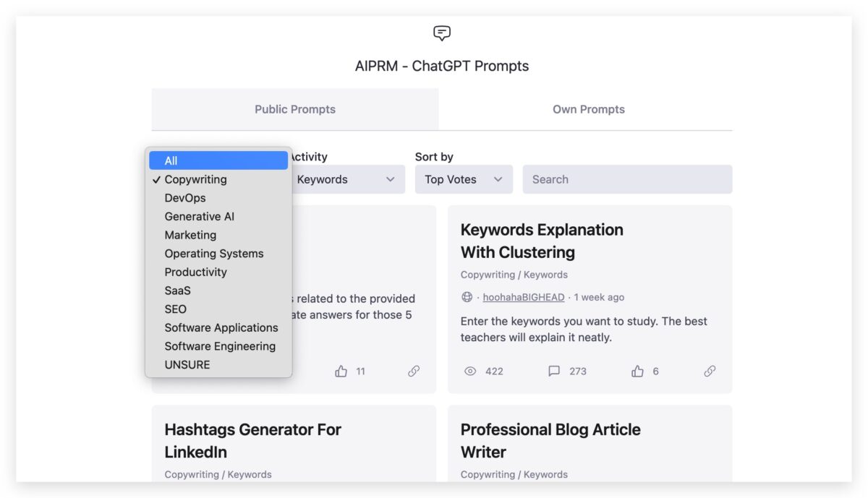Choose the Marketing topic option
The height and width of the screenshot is (498, 868).
(x=218, y=235)
